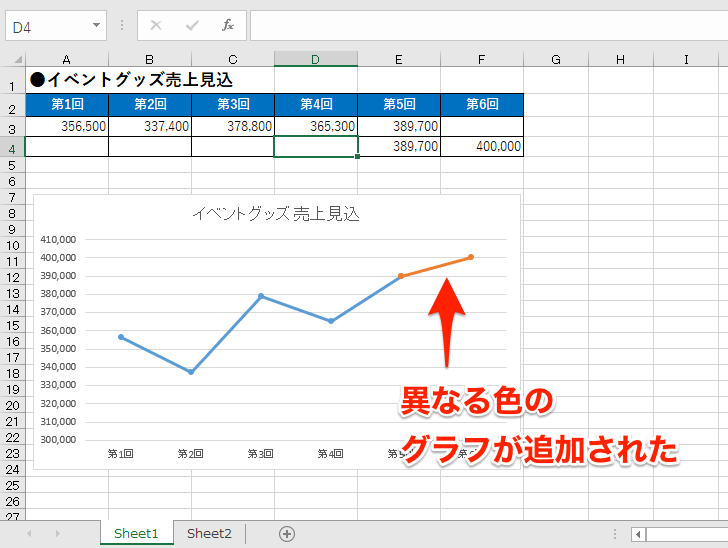The width and height of the screenshot is (728, 548).
Task: Select column B header
Action: 150,59
